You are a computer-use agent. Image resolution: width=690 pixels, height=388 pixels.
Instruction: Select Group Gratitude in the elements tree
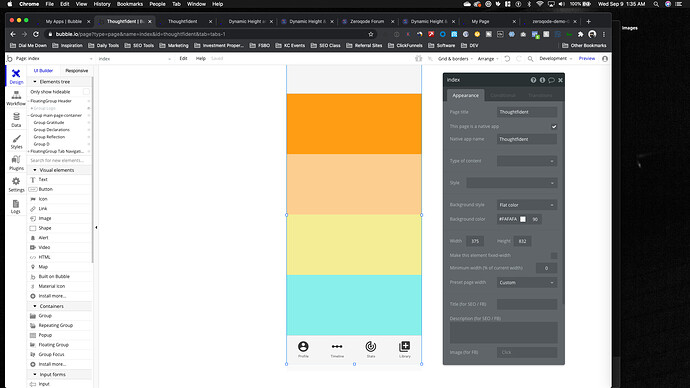pyautogui.click(x=49, y=123)
